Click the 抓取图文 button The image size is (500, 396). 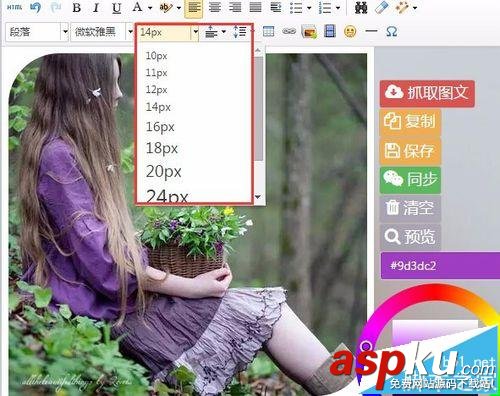(427, 93)
